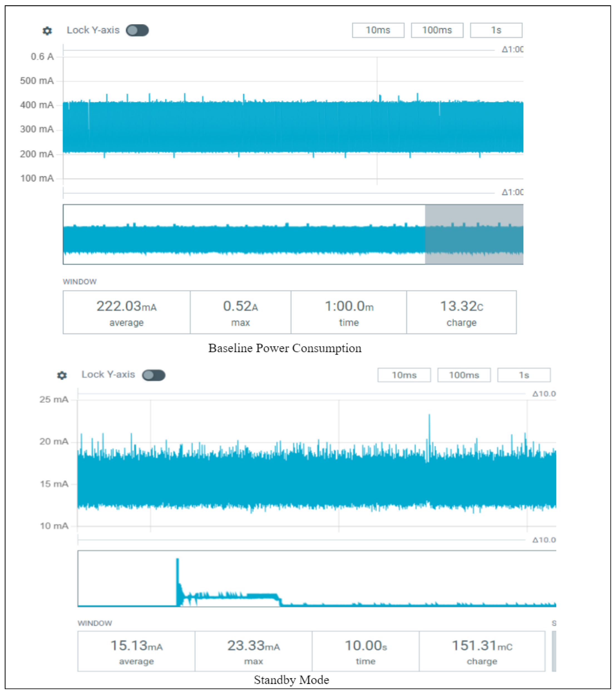Select 100ms window in Baseline chart
Screen dimensions: 616x694
[437, 30]
